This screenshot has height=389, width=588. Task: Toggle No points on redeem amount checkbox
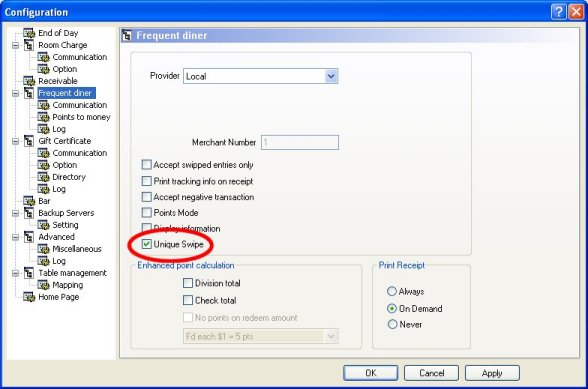click(x=188, y=317)
